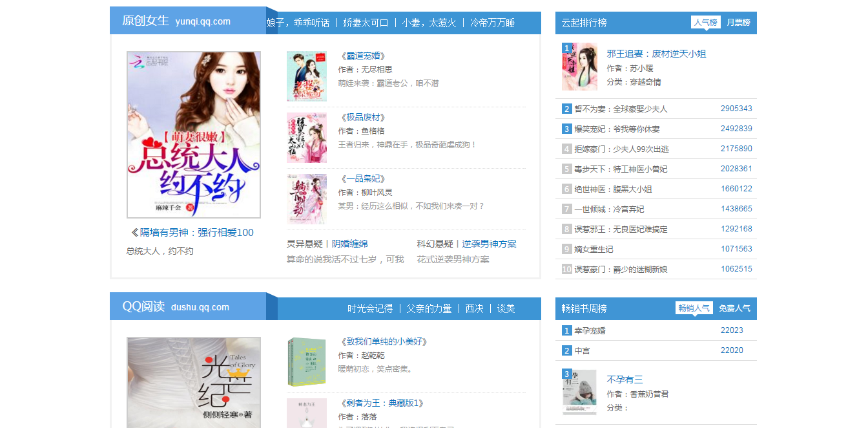Open the 极品废材 cover thumbnail
The width and height of the screenshot is (868, 428).
[307, 138]
